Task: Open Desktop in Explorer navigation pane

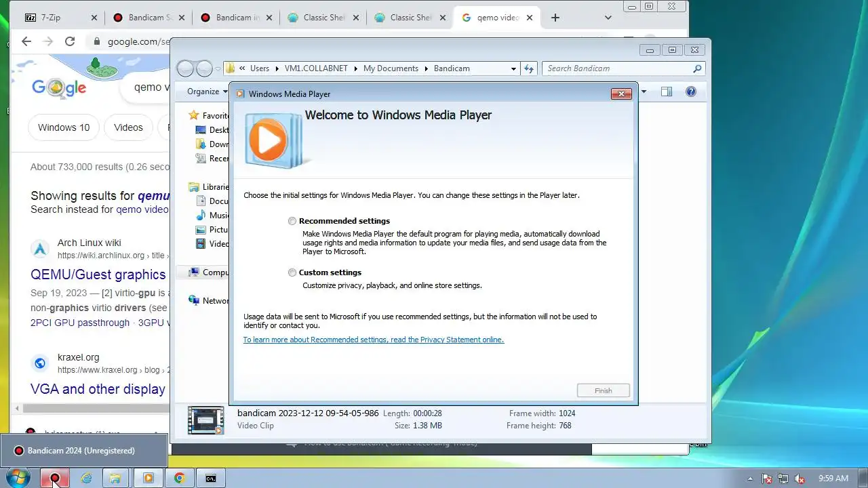Action: tap(212, 130)
